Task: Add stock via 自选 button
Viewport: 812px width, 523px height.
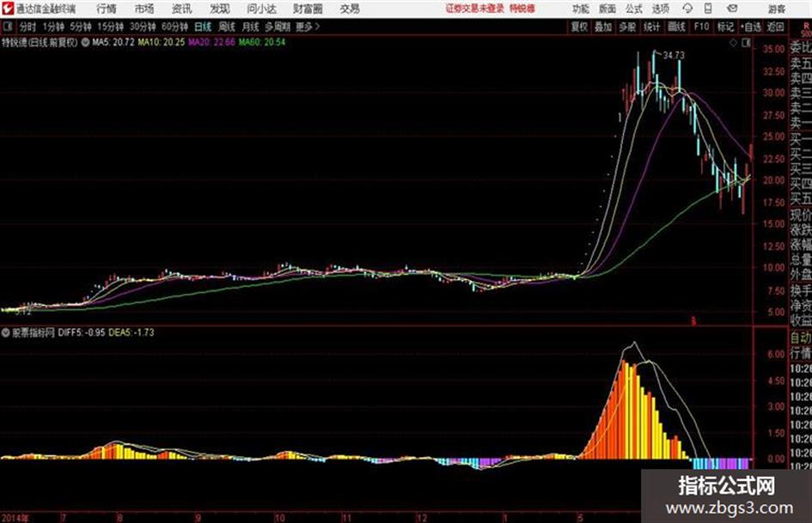Action: point(751,27)
